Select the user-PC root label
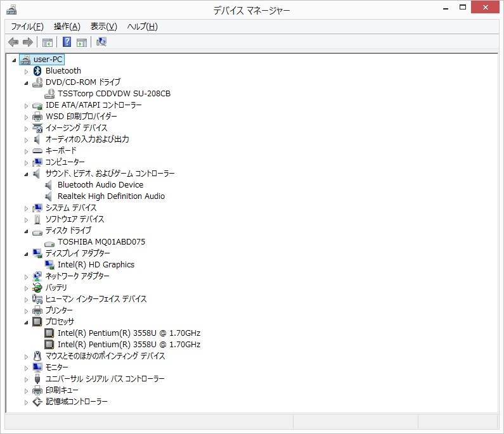 click(48, 60)
